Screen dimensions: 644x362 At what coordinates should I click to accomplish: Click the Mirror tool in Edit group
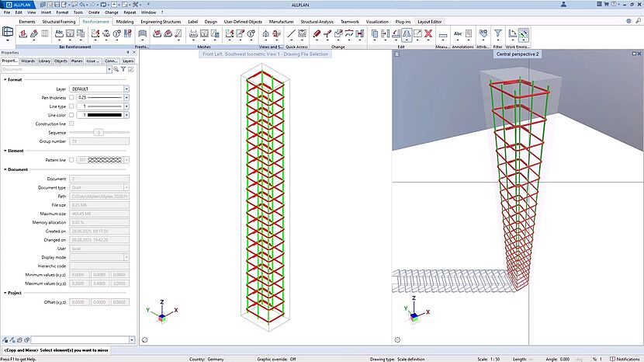(x=407, y=34)
